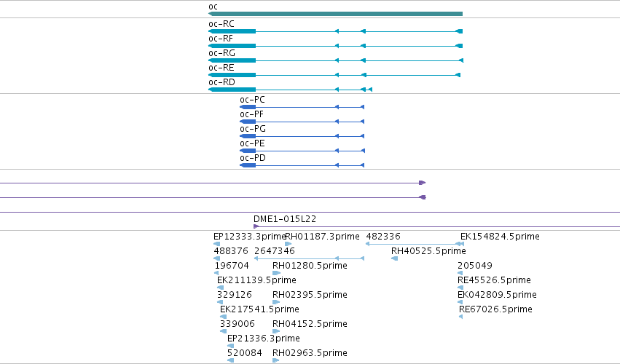Click the RH02395.5prime EST label
Screen dimensions: 620x364
click(310, 296)
